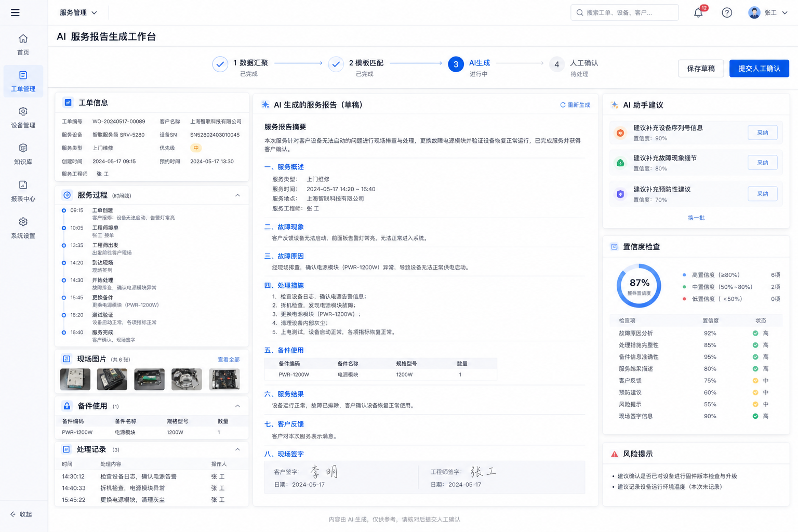
Task: Click the AI 助手建议 sparkle icon
Action: (x=615, y=105)
